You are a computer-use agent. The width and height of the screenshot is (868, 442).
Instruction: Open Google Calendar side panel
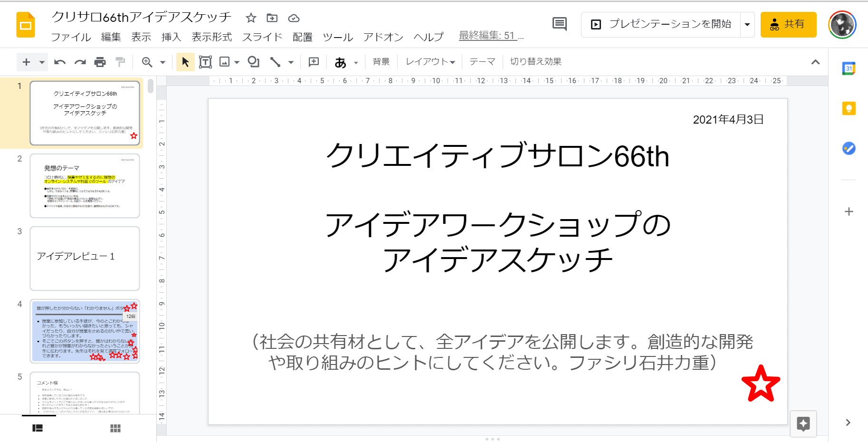point(849,68)
